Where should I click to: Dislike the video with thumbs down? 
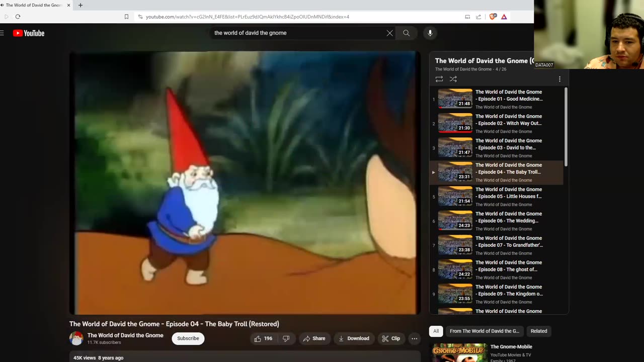tap(286, 338)
